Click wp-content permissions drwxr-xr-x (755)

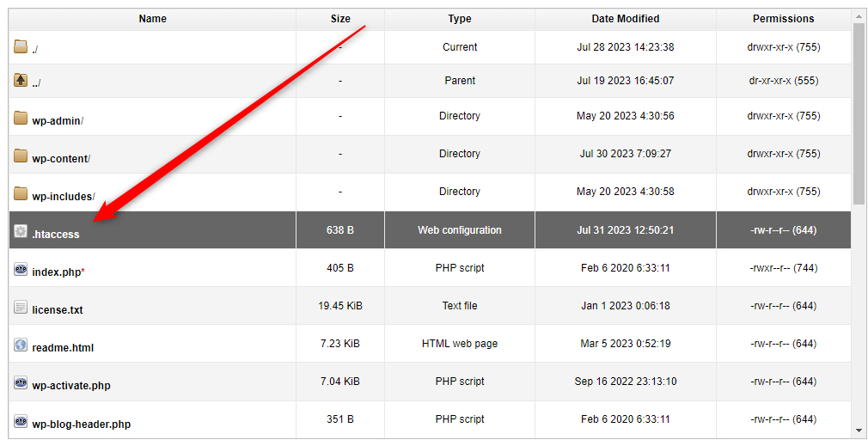coord(783,153)
